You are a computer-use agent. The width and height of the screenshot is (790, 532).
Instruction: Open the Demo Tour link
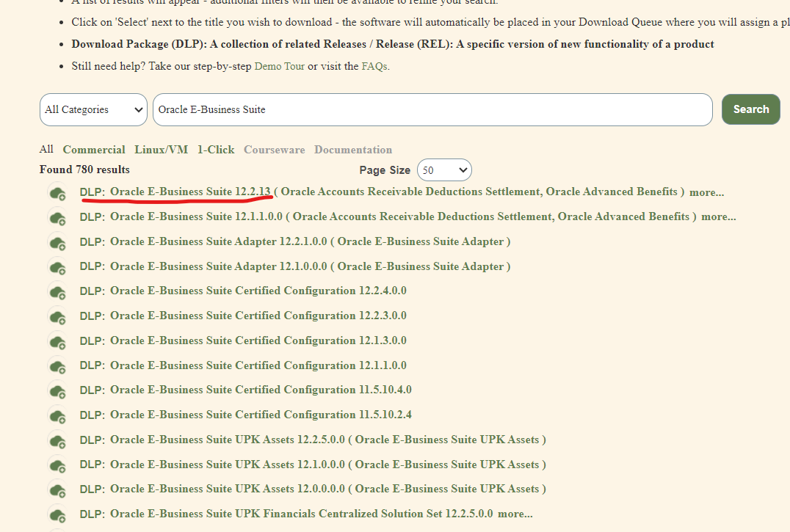(279, 66)
